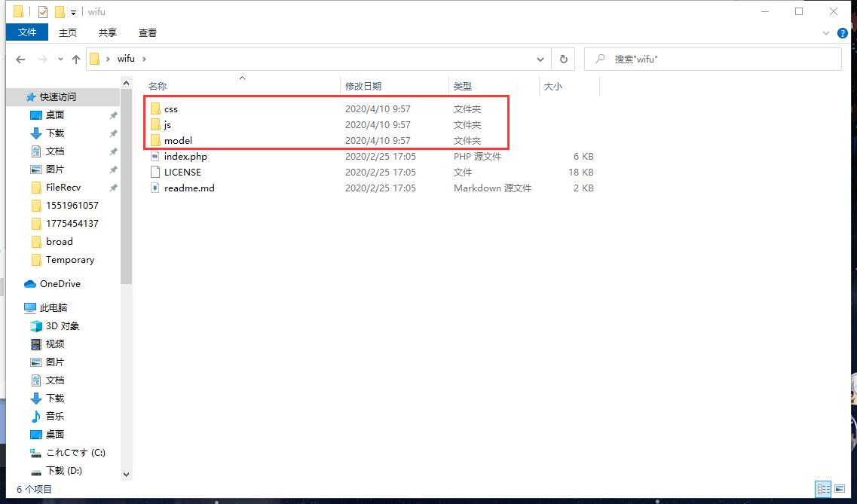
Task: Expand root chevron in address bar
Action: (x=108, y=59)
